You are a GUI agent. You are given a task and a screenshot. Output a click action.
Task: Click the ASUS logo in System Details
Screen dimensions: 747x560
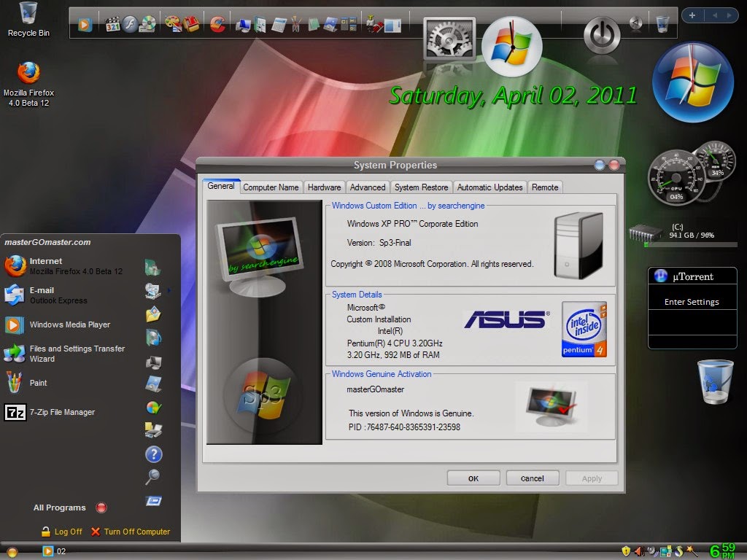click(507, 319)
